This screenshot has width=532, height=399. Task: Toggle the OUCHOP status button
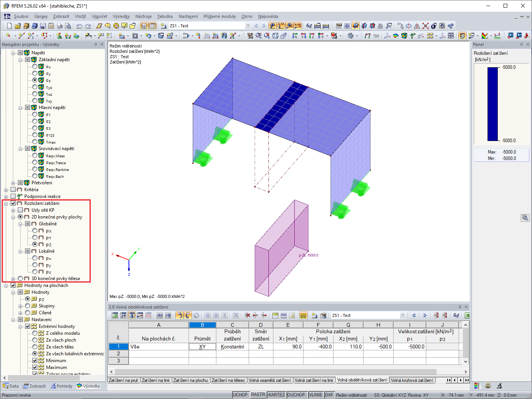coord(296,395)
